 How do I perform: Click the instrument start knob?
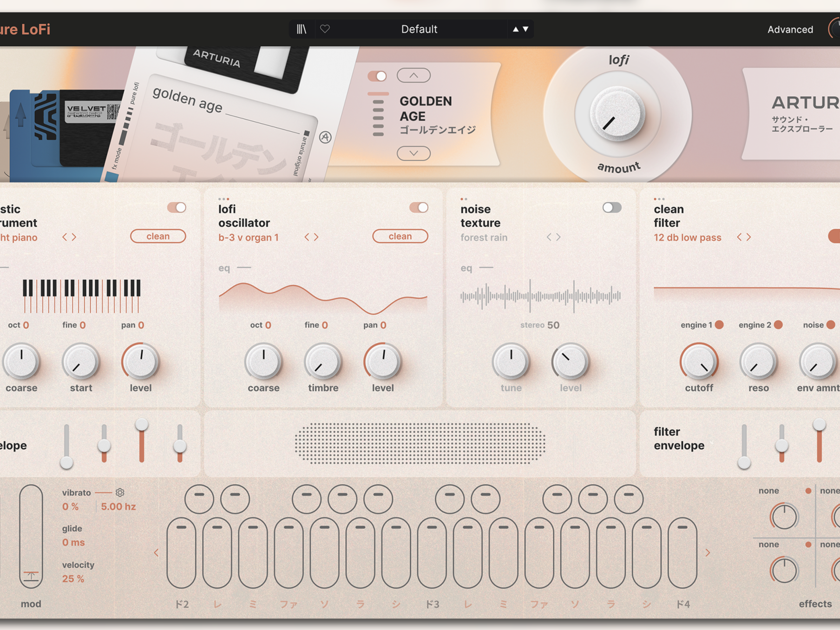[81, 361]
